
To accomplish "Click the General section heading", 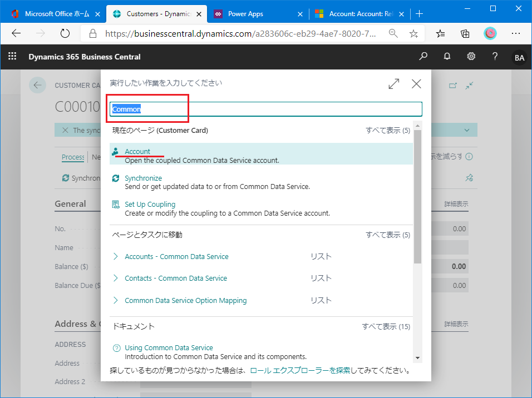I will (x=70, y=204).
